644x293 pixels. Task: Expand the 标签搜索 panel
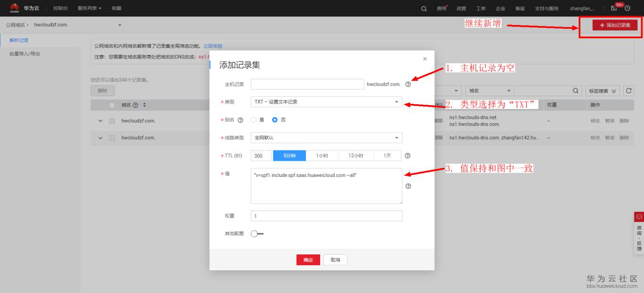click(603, 91)
